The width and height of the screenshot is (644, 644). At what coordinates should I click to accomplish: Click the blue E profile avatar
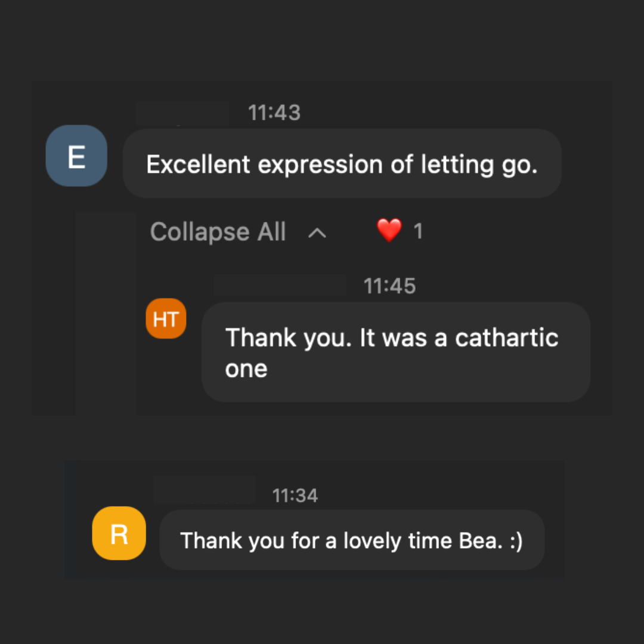[76, 156]
